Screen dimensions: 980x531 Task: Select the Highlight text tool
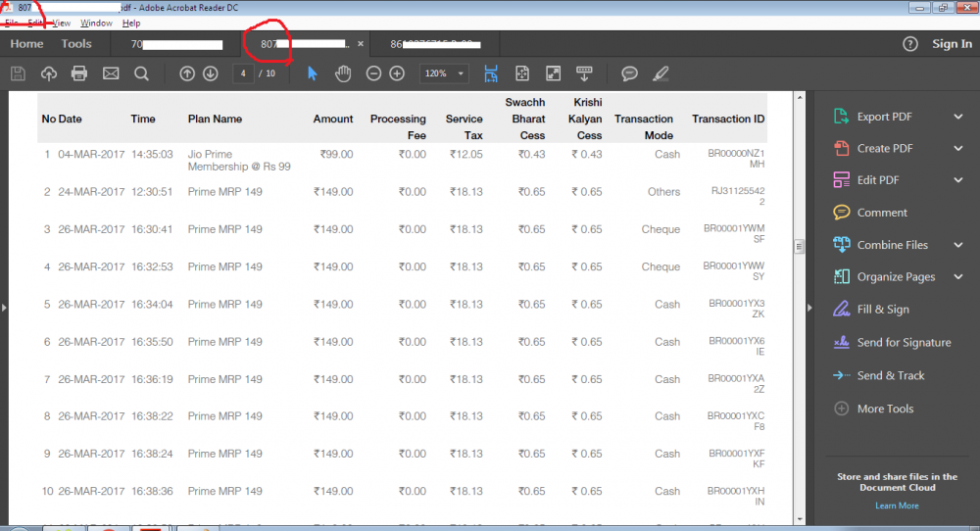[661, 73]
